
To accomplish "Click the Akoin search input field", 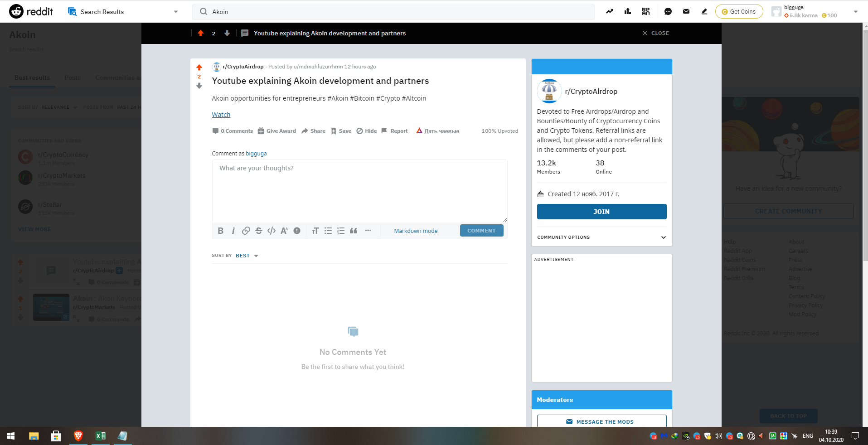I will [393, 12].
